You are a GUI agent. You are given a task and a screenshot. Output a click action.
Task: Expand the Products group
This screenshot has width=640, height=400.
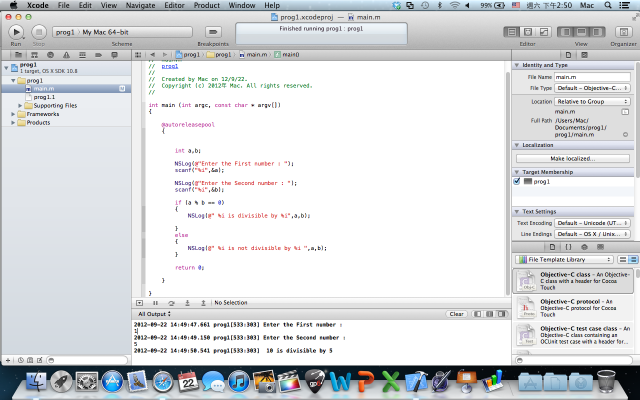13,122
